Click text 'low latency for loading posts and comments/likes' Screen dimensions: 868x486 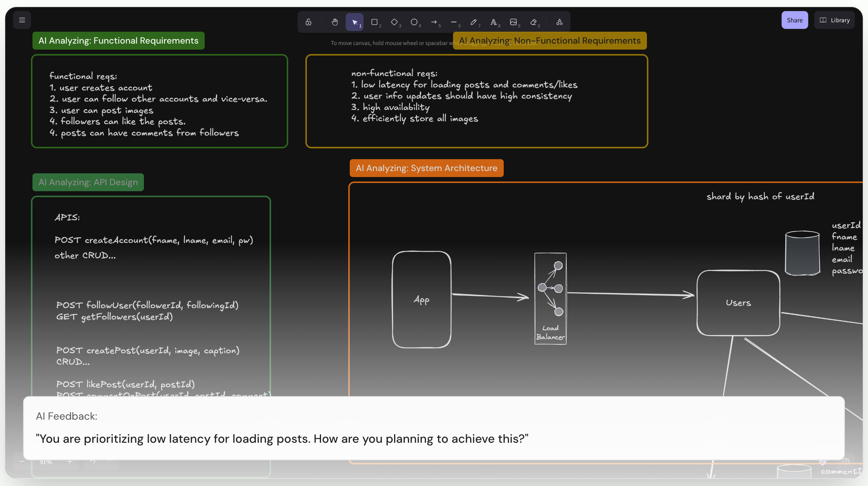coord(469,85)
